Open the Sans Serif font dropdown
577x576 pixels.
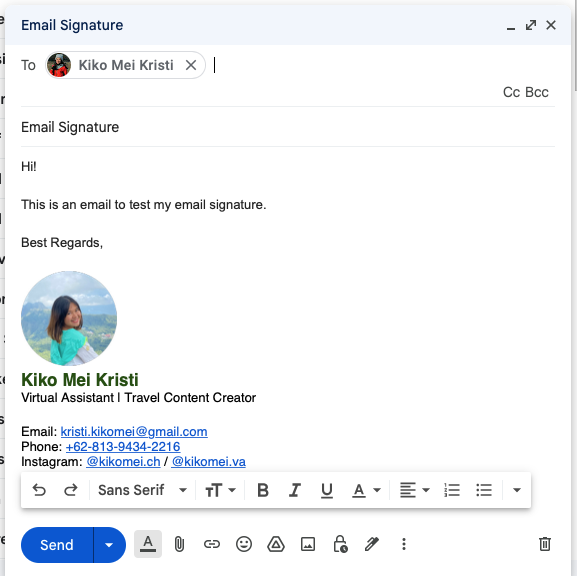142,490
